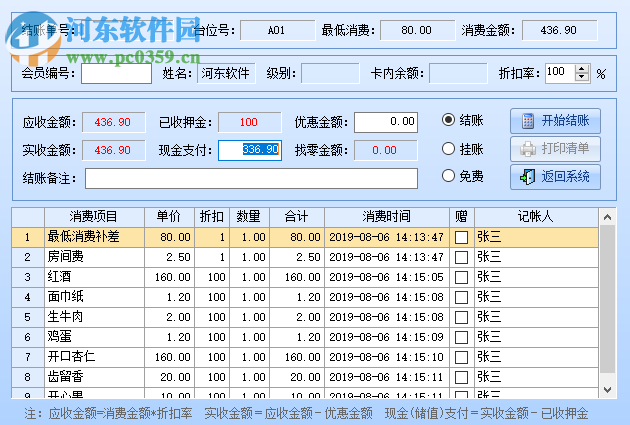Tick the 赠 checkbox for 生牛肉
This screenshot has height=425, width=630.
461,317
